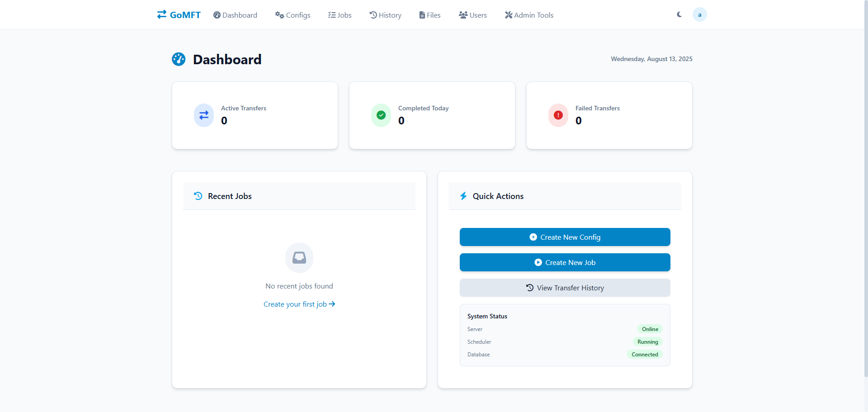Screen dimensions: 868x412
Task: Open the Files section
Action: pos(430,15)
